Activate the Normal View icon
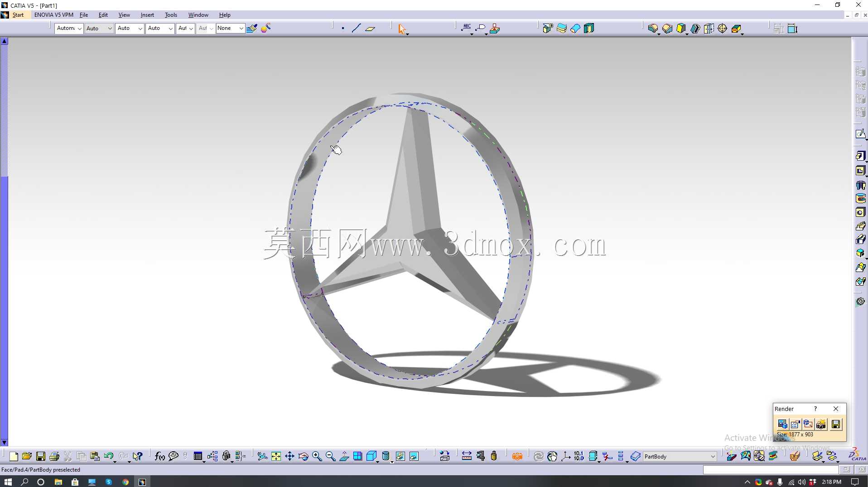 pyautogui.click(x=344, y=456)
